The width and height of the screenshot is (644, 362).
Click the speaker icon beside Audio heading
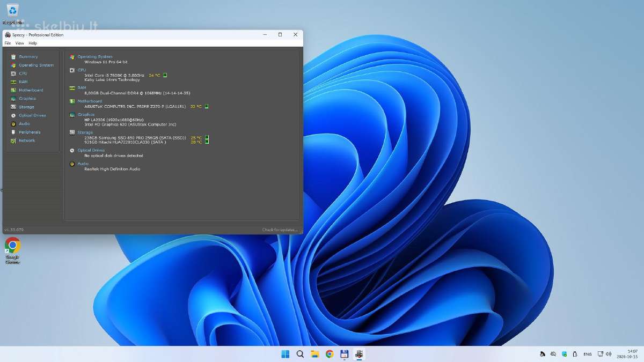pos(72,164)
